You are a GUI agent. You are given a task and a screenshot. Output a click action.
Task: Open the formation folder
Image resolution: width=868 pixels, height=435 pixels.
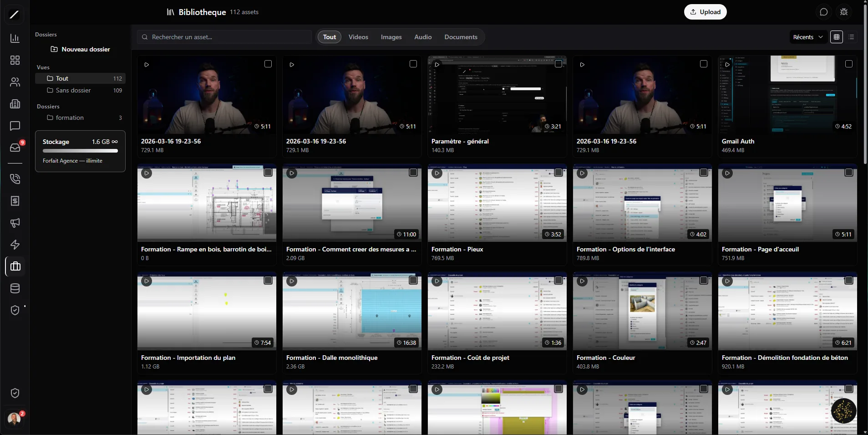pos(80,118)
